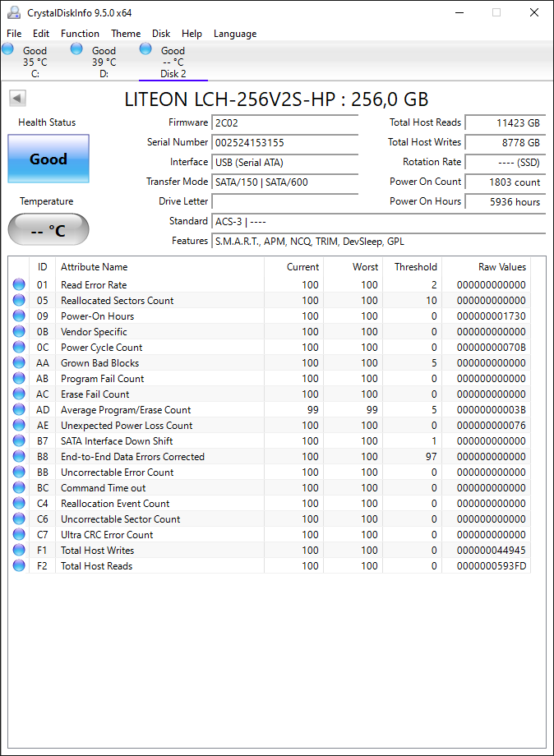
Task: Click the blue status orb above the D: tab
Action: [76, 48]
